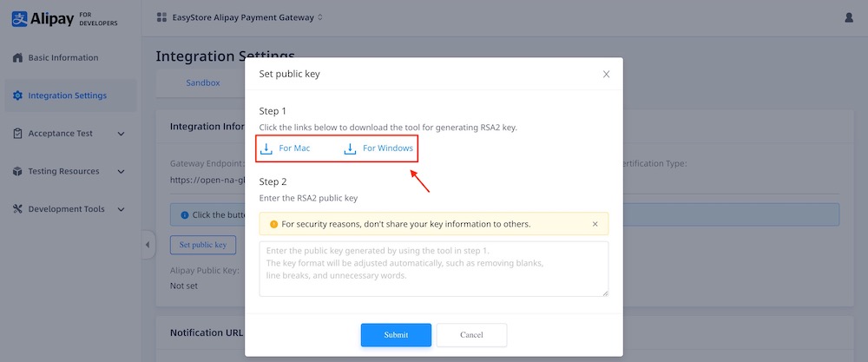Switch to the Sandbox tab

tap(202, 83)
